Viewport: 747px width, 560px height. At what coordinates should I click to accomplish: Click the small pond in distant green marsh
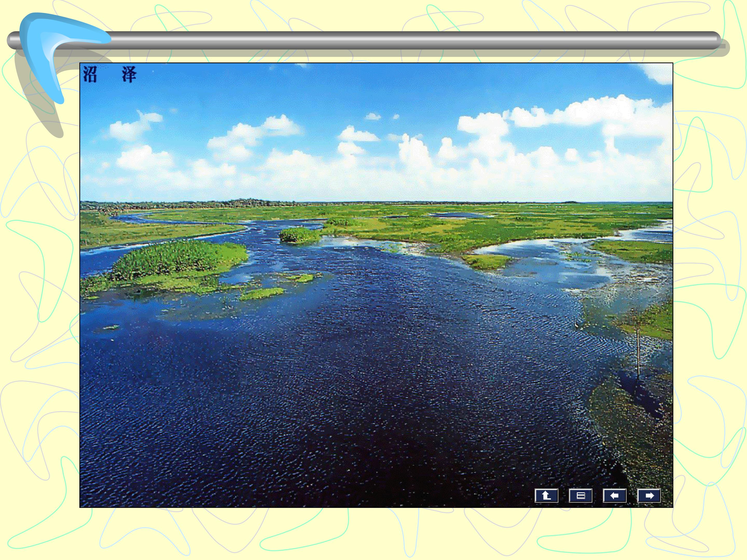click(456, 215)
